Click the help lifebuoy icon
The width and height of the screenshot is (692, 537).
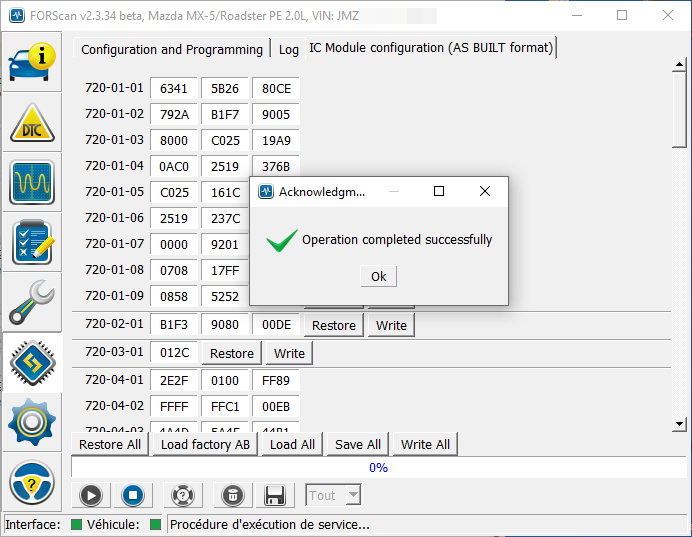tap(183, 495)
